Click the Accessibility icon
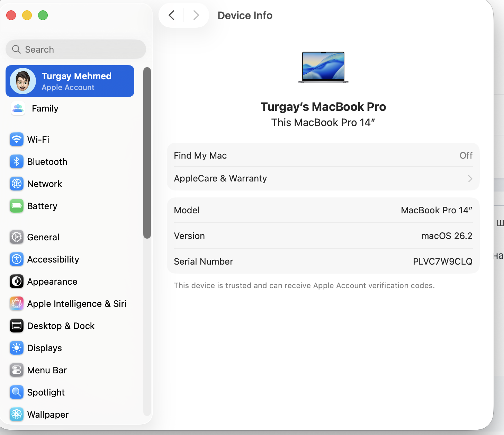 (x=17, y=259)
